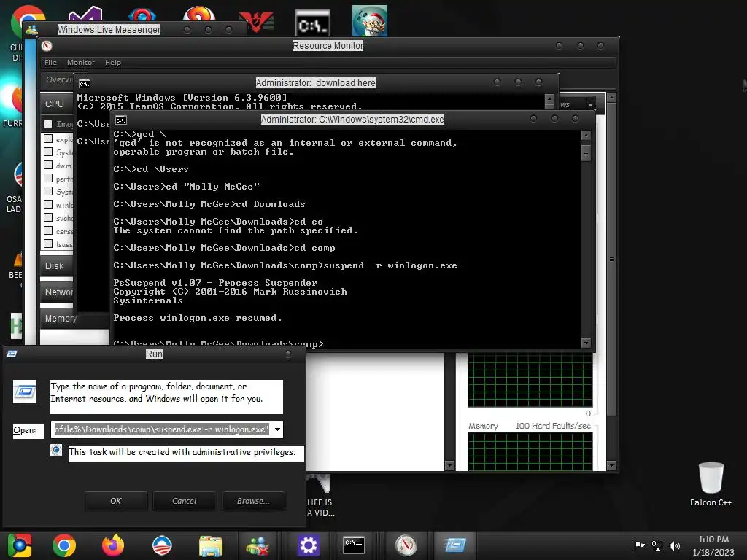This screenshot has height=560, width=747.
Task: Click OK in the Run dialog
Action: (x=116, y=501)
